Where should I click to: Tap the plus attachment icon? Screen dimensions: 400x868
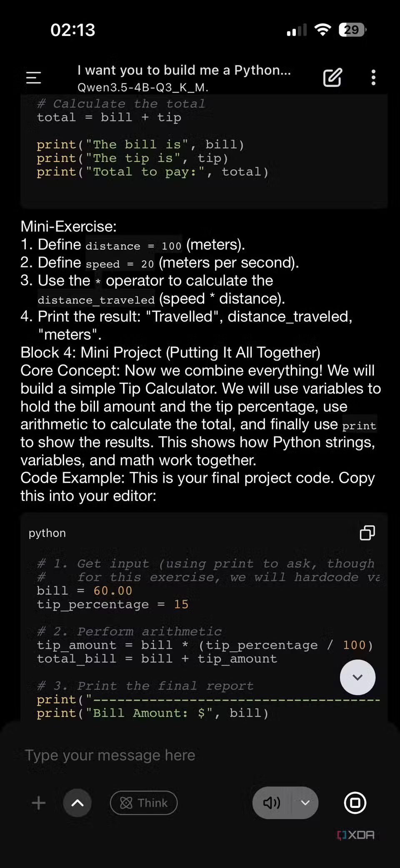[39, 803]
